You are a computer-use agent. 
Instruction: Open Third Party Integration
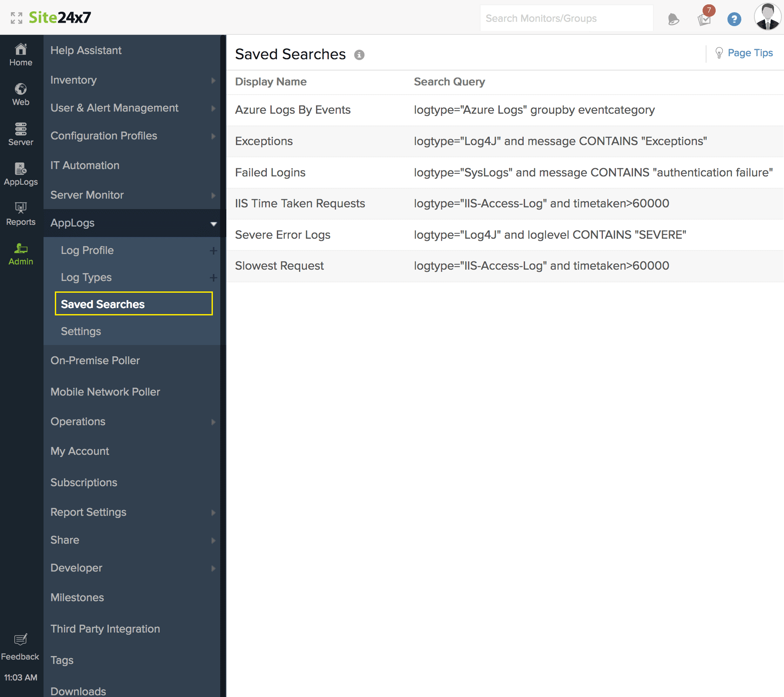[105, 629]
